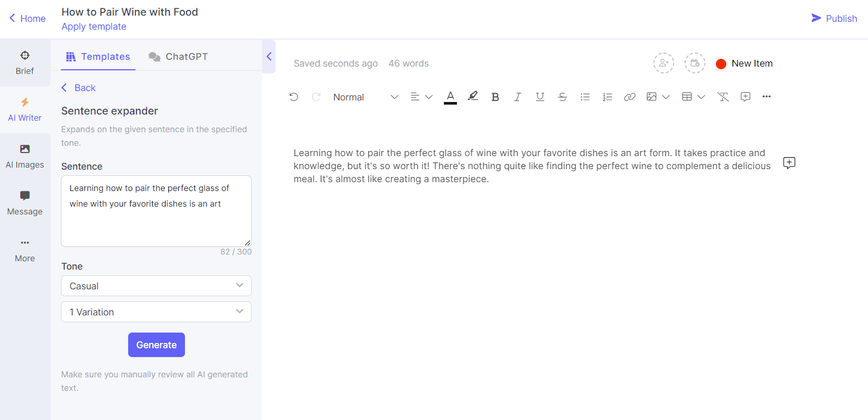The height and width of the screenshot is (420, 868).
Task: Open the highlight color marker tool
Action: click(x=473, y=96)
